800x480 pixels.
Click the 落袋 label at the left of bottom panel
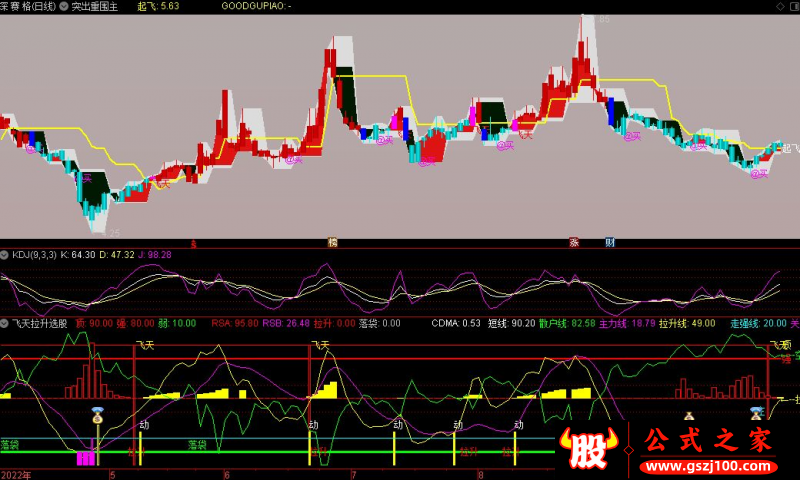[x=11, y=442]
